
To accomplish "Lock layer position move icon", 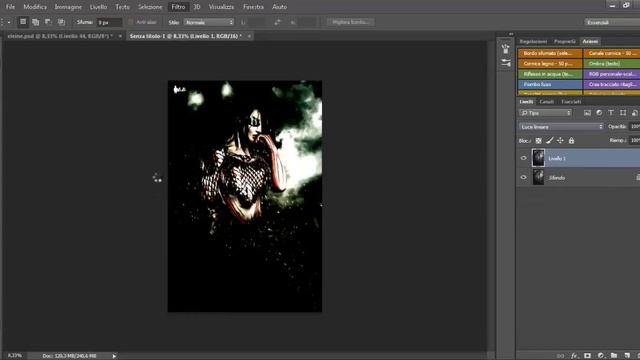I will [560, 141].
